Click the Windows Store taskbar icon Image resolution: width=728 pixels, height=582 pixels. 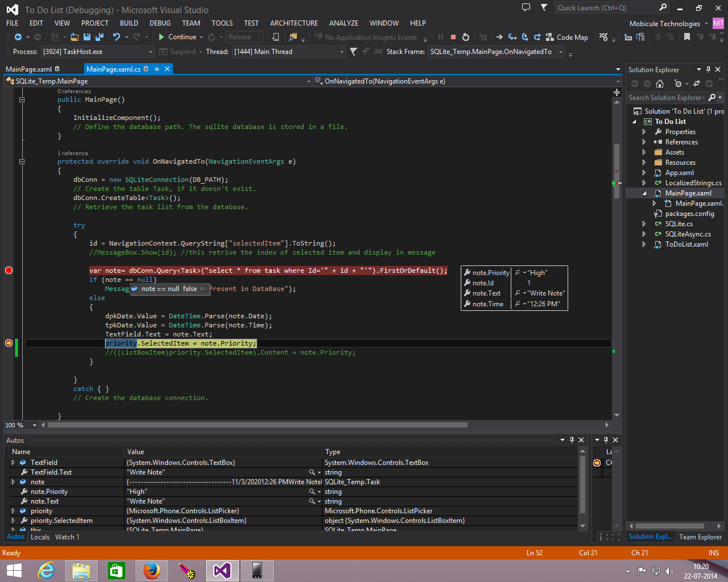pyautogui.click(x=117, y=570)
